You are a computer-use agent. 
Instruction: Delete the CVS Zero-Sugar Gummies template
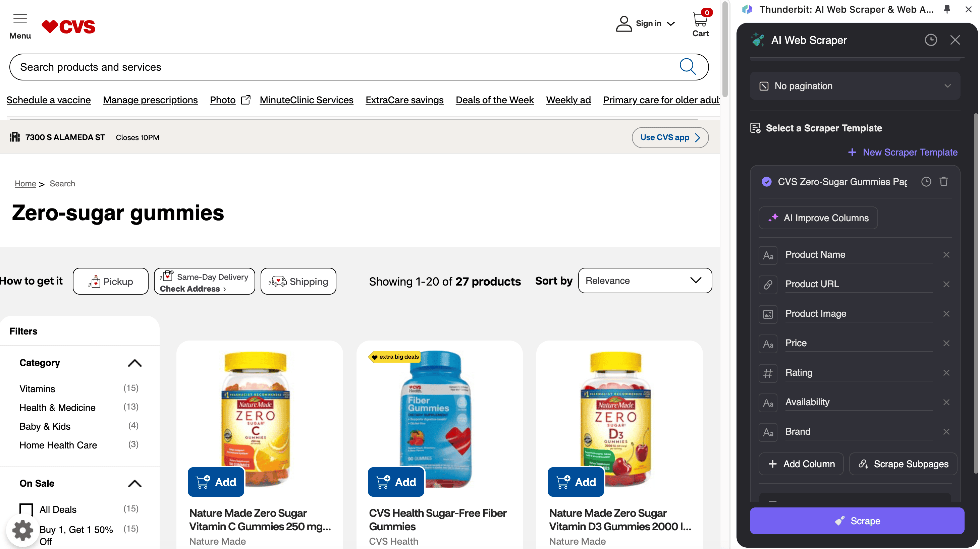943,182
